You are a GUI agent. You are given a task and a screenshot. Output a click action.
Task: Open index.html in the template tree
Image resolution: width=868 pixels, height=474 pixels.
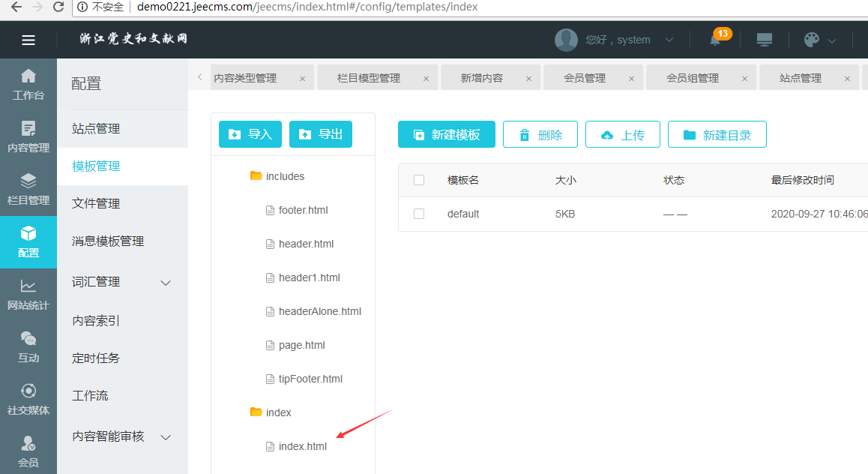[x=302, y=446]
